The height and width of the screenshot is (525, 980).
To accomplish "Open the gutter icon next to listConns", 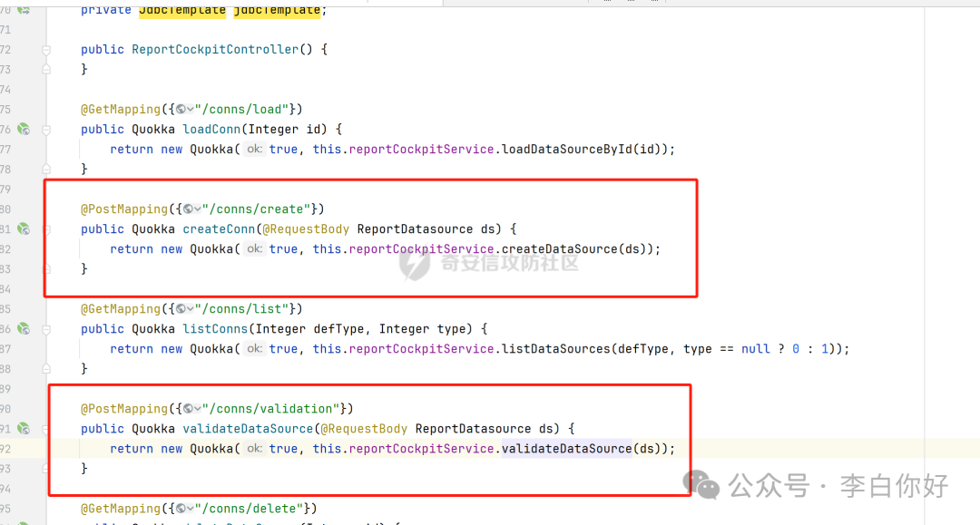I will (23, 329).
